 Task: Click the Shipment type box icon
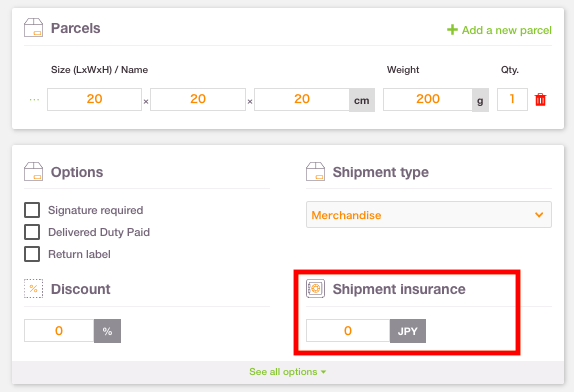pos(315,172)
